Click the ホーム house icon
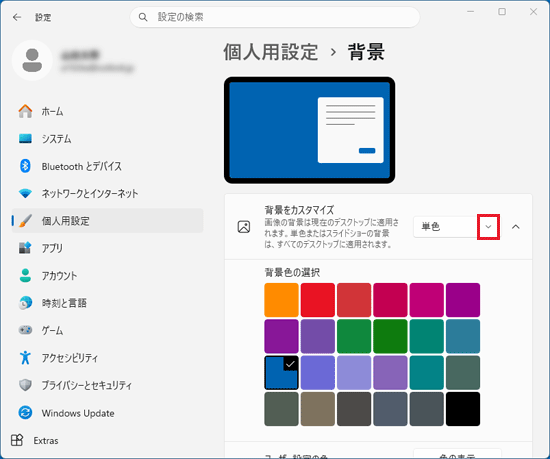The width and height of the screenshot is (550, 459). pos(25,111)
